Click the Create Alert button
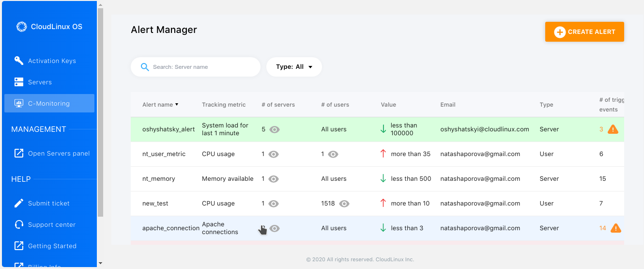This screenshot has height=269, width=644. click(x=584, y=32)
